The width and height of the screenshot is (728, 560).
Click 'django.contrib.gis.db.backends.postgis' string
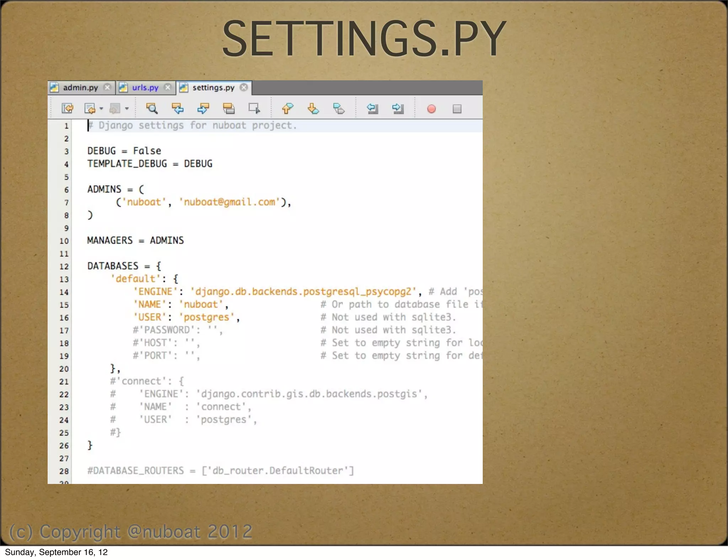309,394
